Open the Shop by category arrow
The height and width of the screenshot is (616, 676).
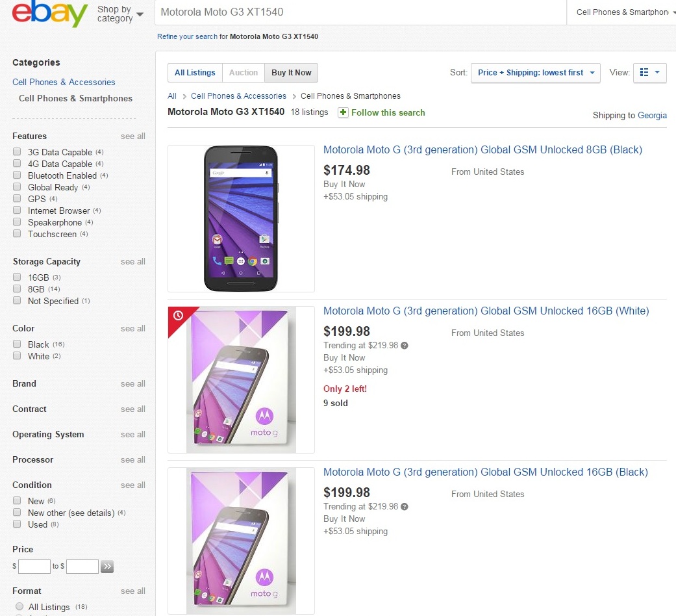140,14
